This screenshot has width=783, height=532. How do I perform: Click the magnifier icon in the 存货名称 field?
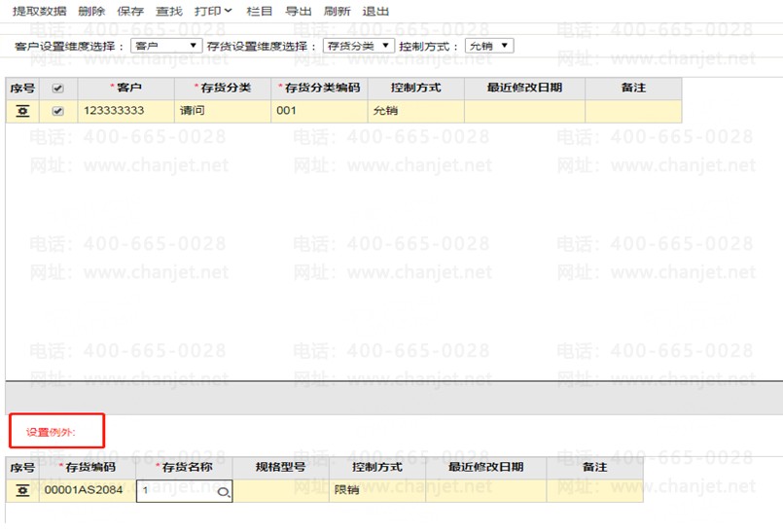(223, 492)
